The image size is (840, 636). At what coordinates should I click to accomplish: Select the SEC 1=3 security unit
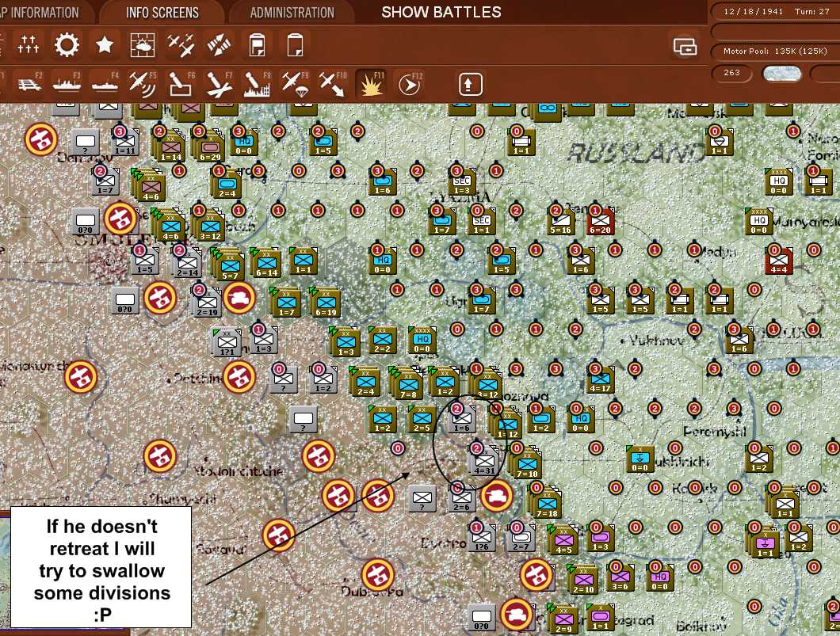pyautogui.click(x=462, y=182)
